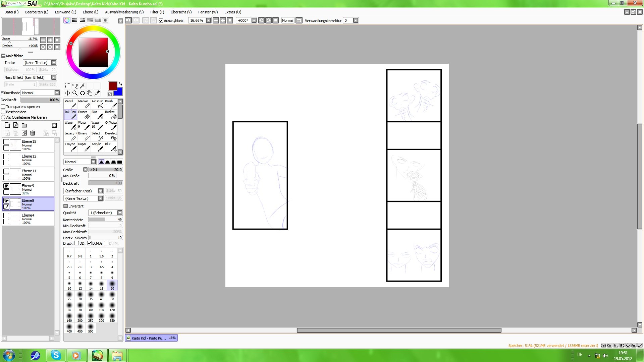644x362 pixels.
Task: Select the Crayon tool
Action: click(x=70, y=147)
